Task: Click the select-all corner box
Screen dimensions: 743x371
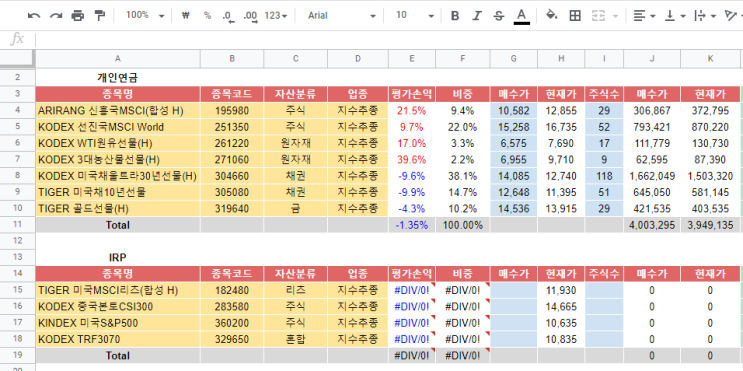Action: (17, 59)
